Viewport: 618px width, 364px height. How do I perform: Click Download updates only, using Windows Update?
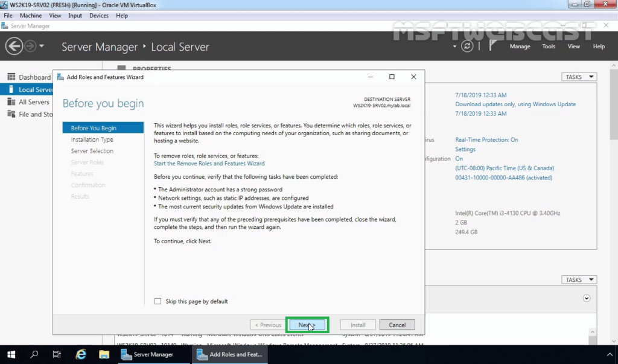tap(515, 104)
